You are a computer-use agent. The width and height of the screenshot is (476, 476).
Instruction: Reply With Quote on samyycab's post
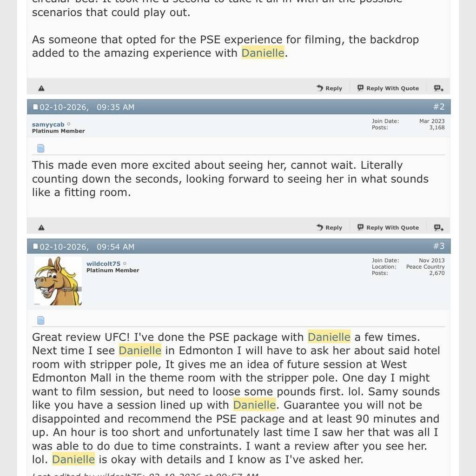(388, 228)
